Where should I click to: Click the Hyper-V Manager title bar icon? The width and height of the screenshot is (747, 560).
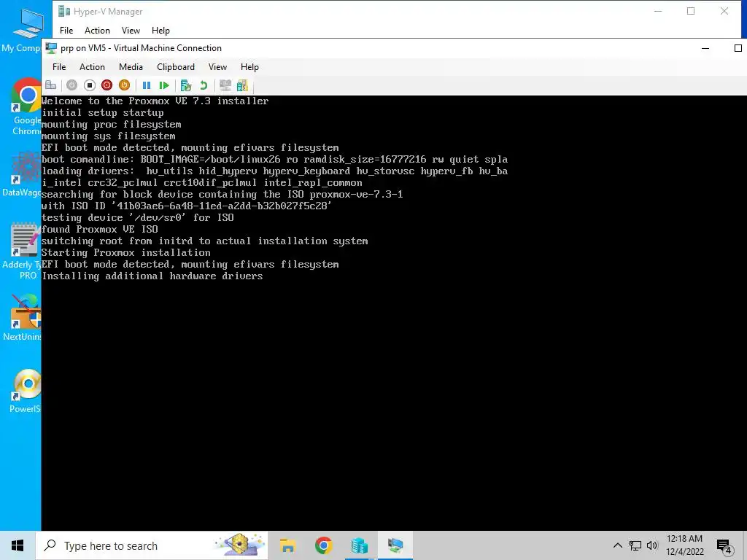point(64,11)
